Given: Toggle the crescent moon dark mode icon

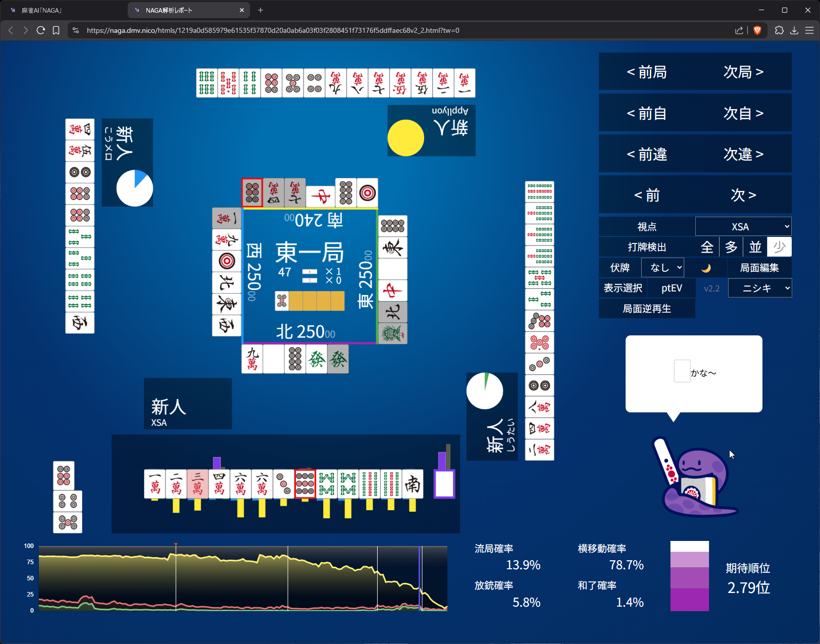Looking at the screenshot, I should pyautogui.click(x=706, y=268).
